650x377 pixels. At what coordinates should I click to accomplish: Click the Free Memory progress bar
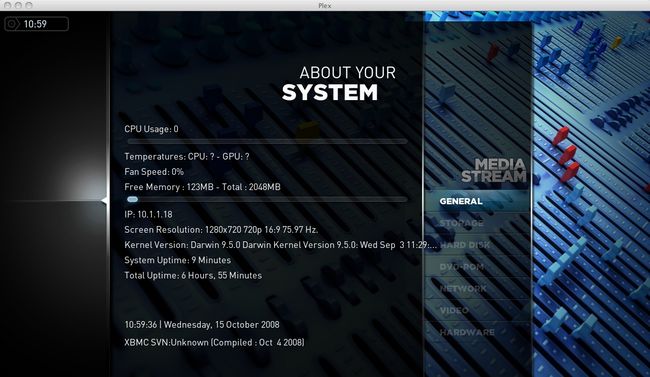pos(267,199)
